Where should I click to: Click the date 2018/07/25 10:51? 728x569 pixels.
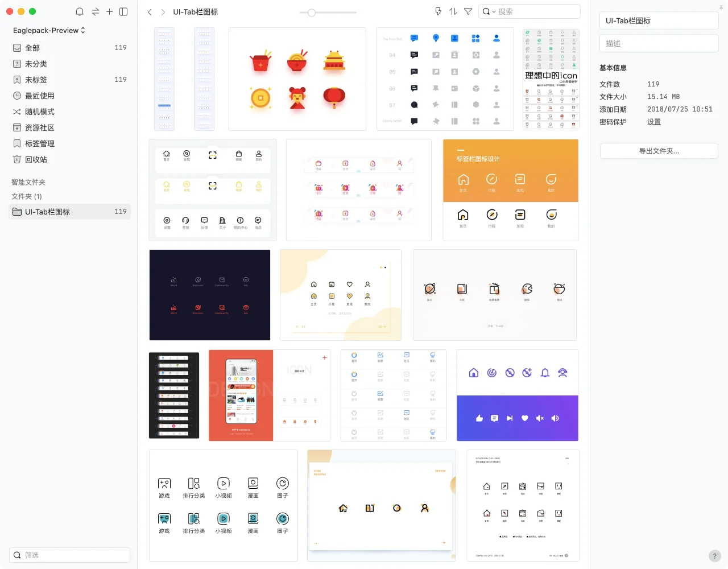[680, 109]
